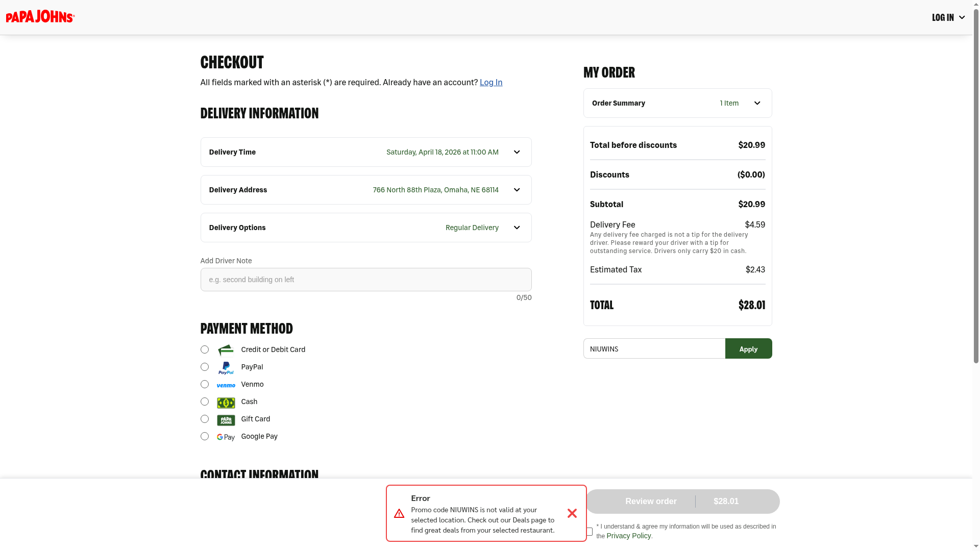Click the Saturday, April 18, 2026 delivery time
980x551 pixels.
[443, 152]
